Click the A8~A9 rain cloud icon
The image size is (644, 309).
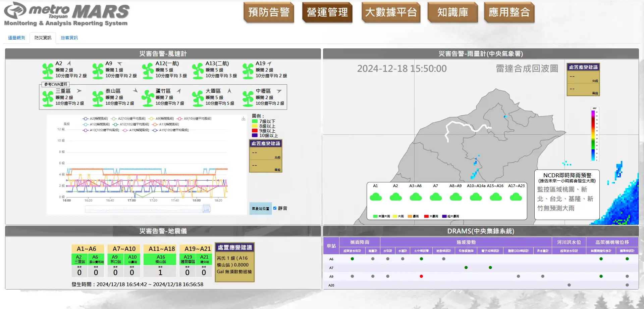point(456,197)
